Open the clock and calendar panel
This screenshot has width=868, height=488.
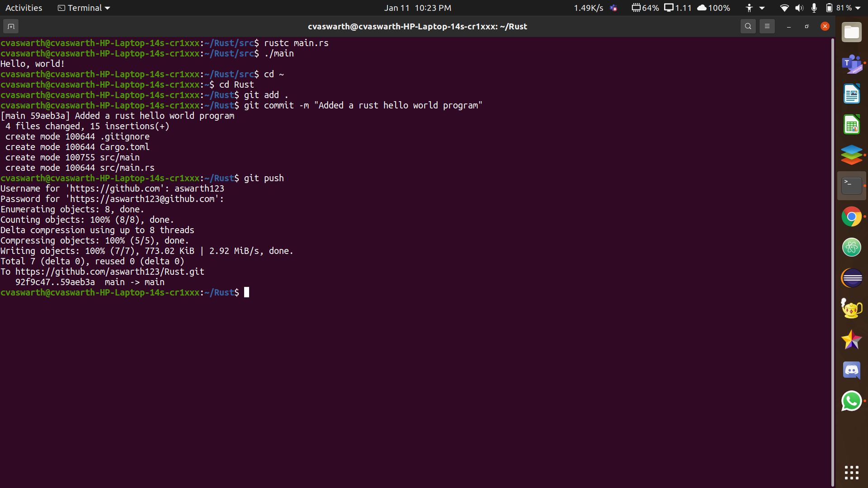coord(417,8)
